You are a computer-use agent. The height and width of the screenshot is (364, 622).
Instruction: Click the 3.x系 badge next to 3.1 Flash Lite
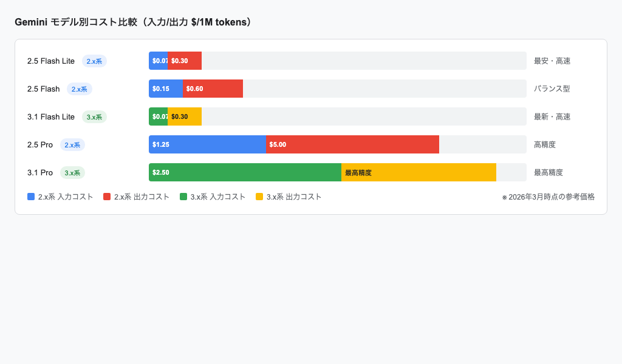(x=94, y=117)
